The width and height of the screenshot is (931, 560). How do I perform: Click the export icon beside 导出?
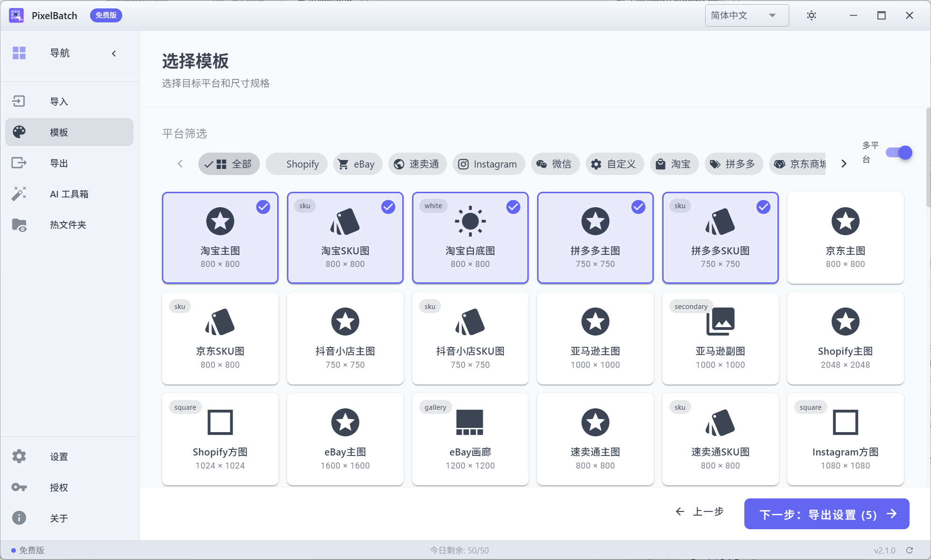[19, 163]
